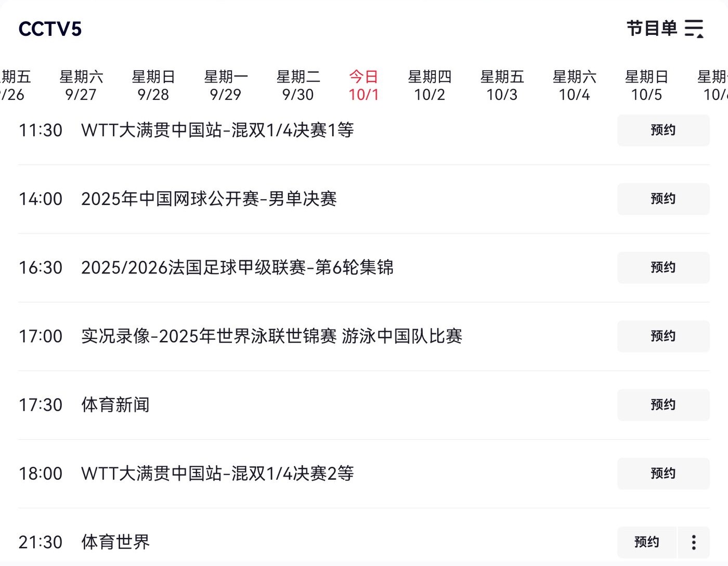Select the 星期六 9/27 date tab
Screen dimensions: 728x566
click(81, 86)
